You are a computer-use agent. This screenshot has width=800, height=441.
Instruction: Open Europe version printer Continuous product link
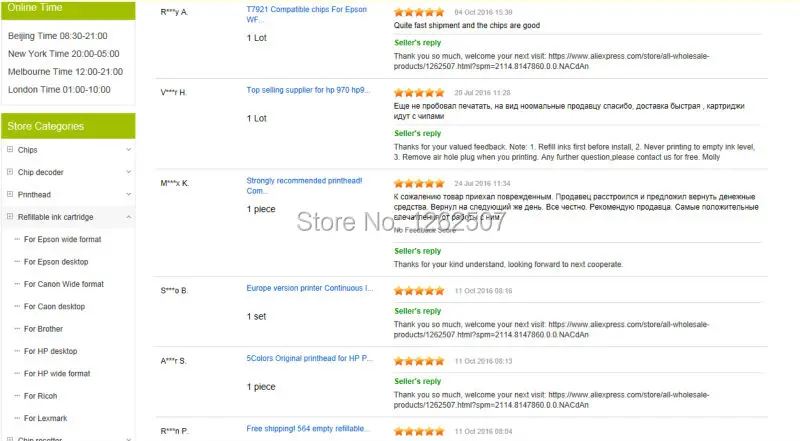[310, 288]
